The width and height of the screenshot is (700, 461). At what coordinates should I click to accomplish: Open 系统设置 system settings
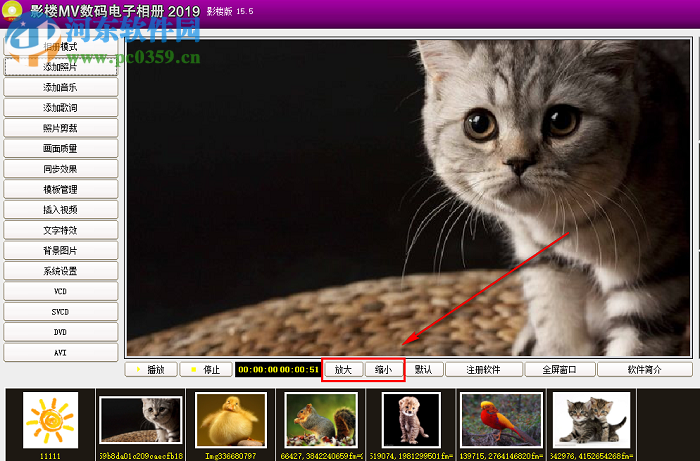point(61,271)
